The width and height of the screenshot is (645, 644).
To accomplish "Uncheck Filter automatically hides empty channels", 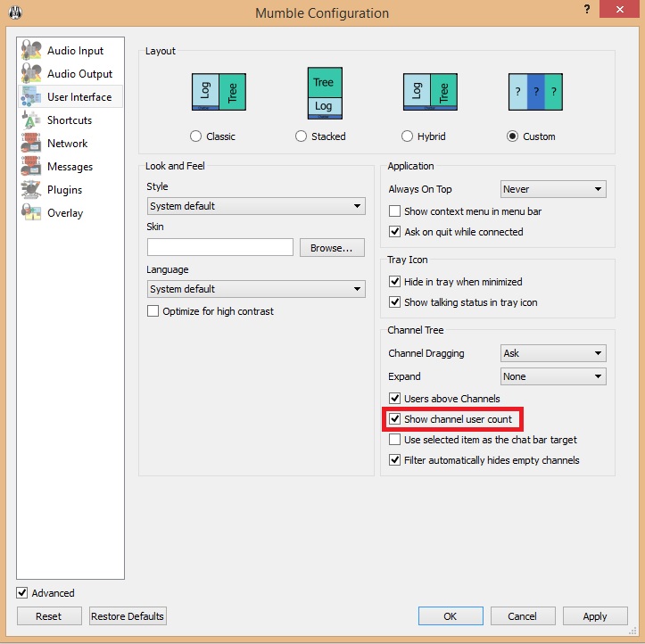I will coord(395,459).
